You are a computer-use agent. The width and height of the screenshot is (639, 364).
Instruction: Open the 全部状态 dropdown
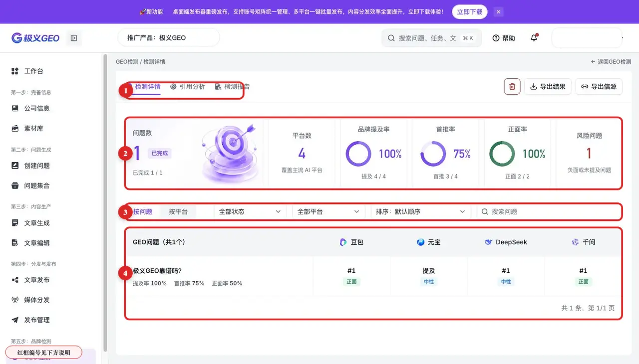click(x=250, y=211)
